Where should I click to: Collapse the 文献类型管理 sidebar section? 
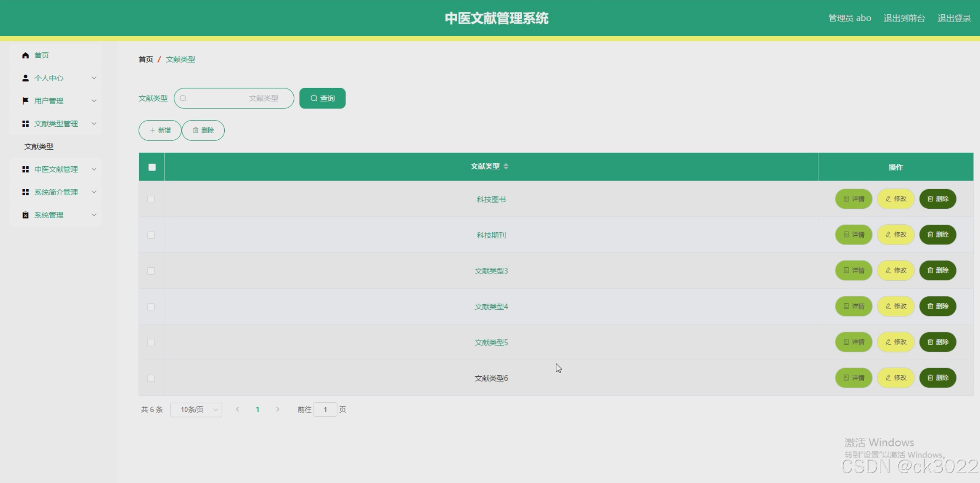94,124
